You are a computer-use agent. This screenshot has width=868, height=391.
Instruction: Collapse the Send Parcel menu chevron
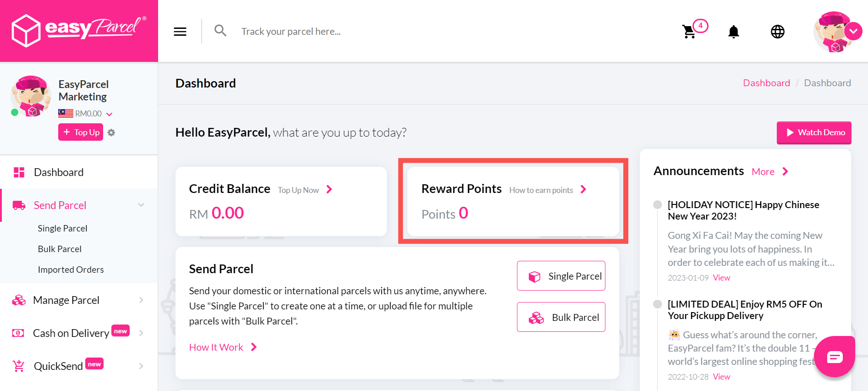tap(141, 205)
